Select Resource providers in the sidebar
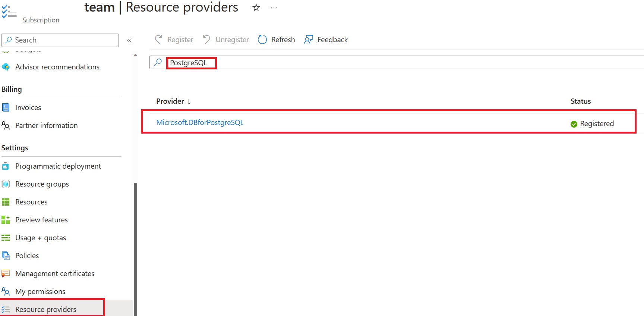 tap(46, 310)
